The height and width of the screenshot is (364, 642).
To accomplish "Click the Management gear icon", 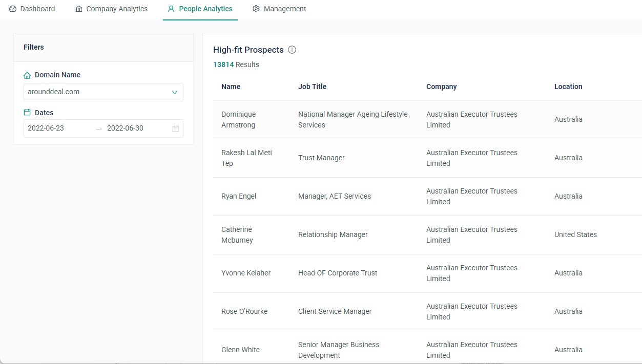I will coord(256,9).
